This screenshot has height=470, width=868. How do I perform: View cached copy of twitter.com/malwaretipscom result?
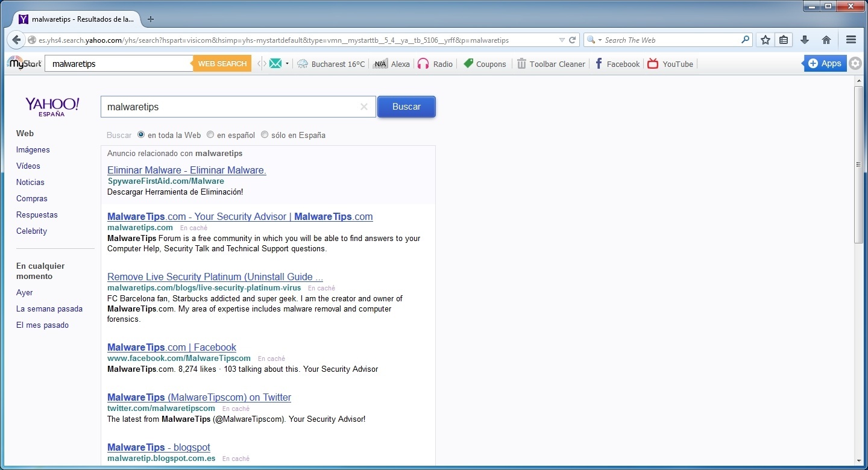click(236, 409)
